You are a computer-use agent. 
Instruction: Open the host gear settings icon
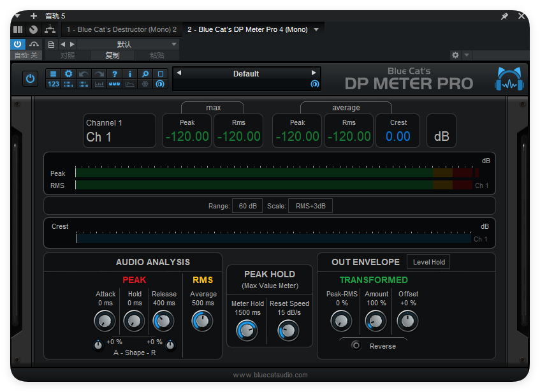click(455, 55)
